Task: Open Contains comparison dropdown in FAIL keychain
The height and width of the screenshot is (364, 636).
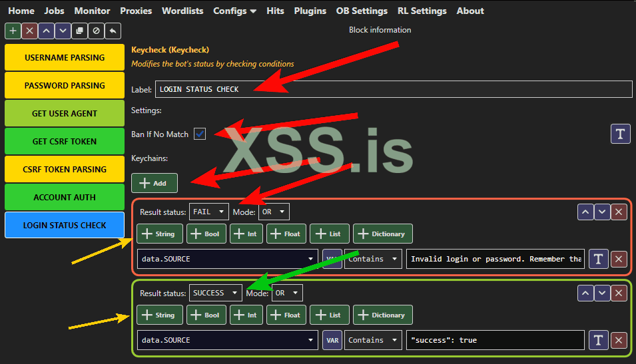Action: tap(373, 259)
